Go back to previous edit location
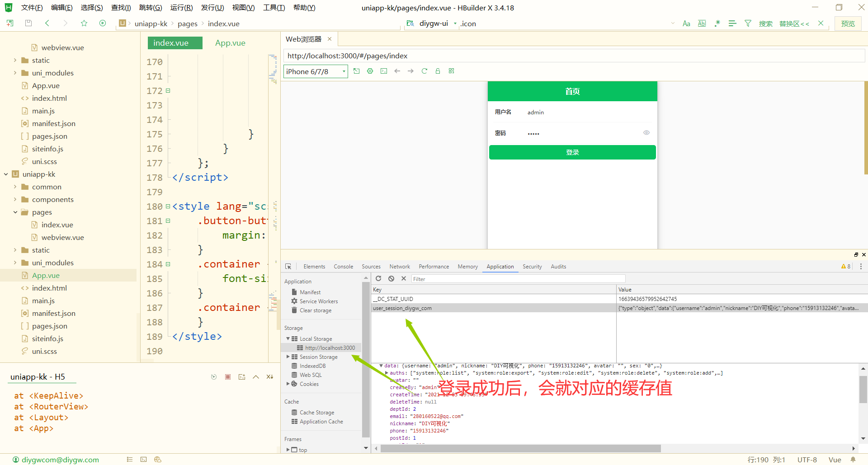Image resolution: width=868 pixels, height=465 pixels. click(x=47, y=23)
